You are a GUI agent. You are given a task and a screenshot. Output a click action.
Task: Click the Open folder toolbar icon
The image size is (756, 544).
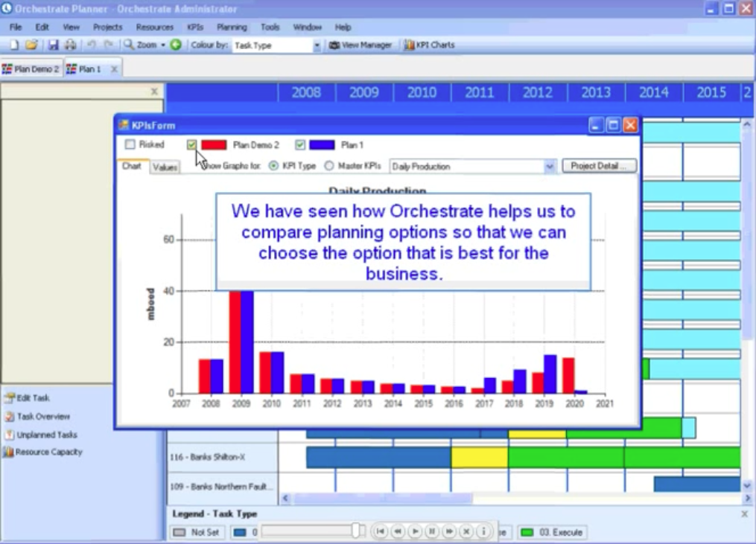pos(31,45)
